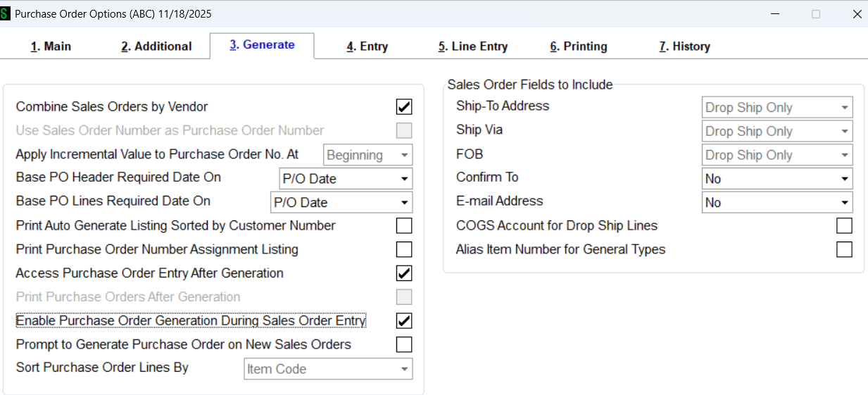Open the E-mail Address dropdown
The width and height of the screenshot is (868, 395).
pyautogui.click(x=778, y=203)
